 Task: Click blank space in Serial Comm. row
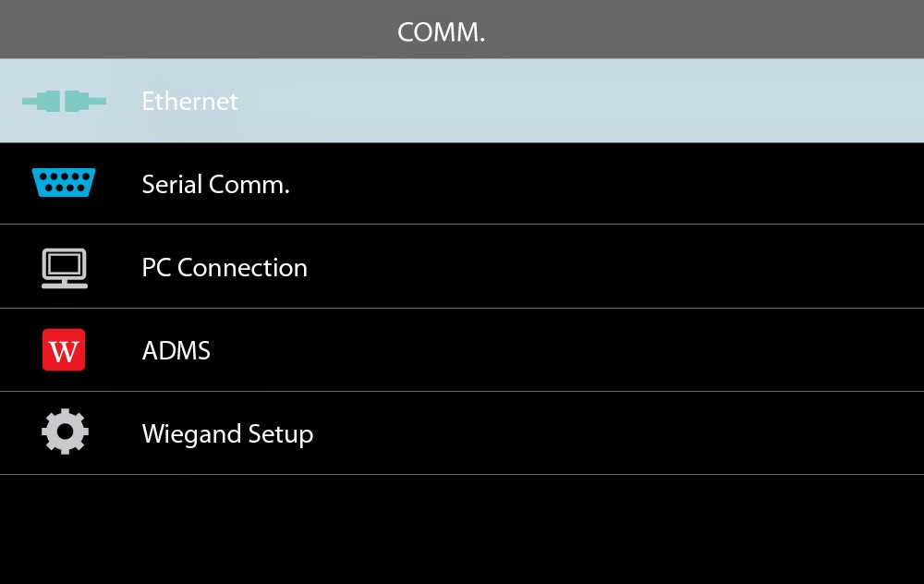point(601,184)
